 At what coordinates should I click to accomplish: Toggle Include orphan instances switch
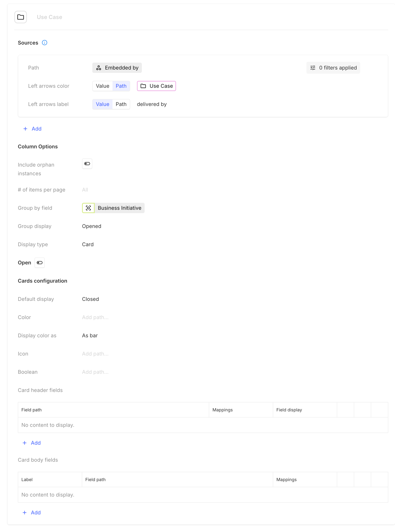pos(87,164)
